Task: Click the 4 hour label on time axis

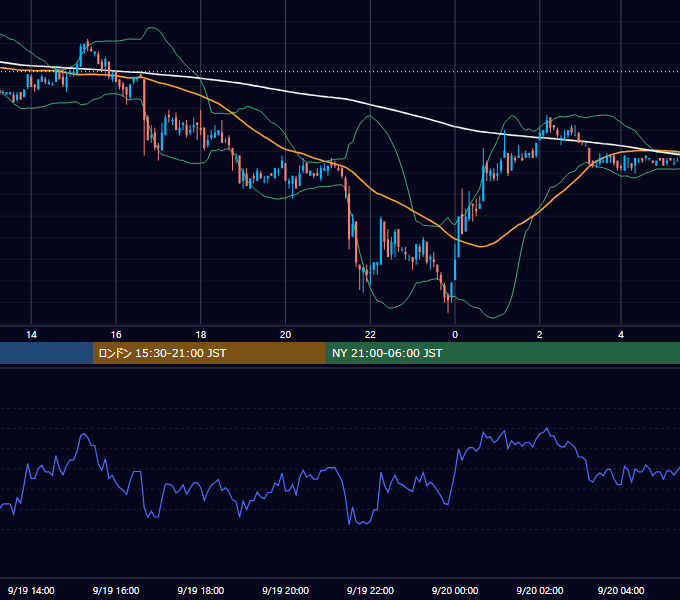Action: point(621,335)
